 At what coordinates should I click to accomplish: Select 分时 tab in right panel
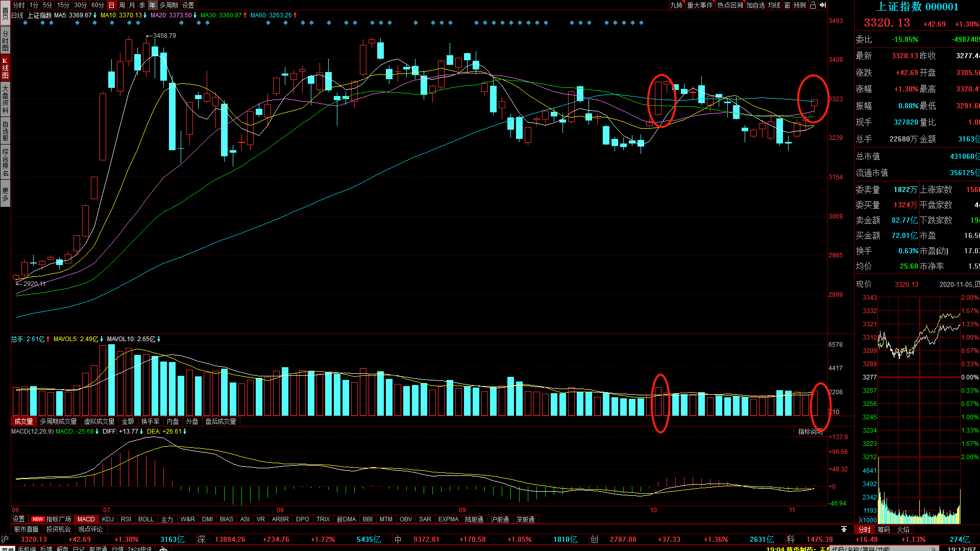(x=865, y=530)
